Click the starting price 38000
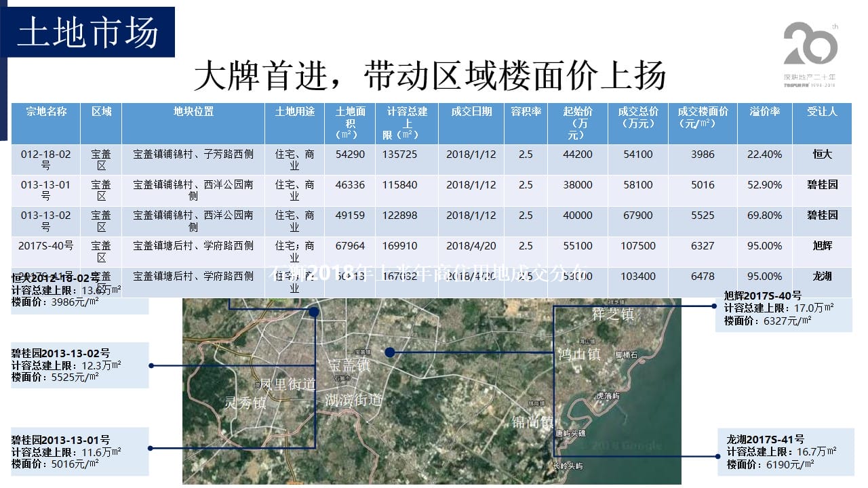The image size is (868, 488). pyautogui.click(x=577, y=184)
